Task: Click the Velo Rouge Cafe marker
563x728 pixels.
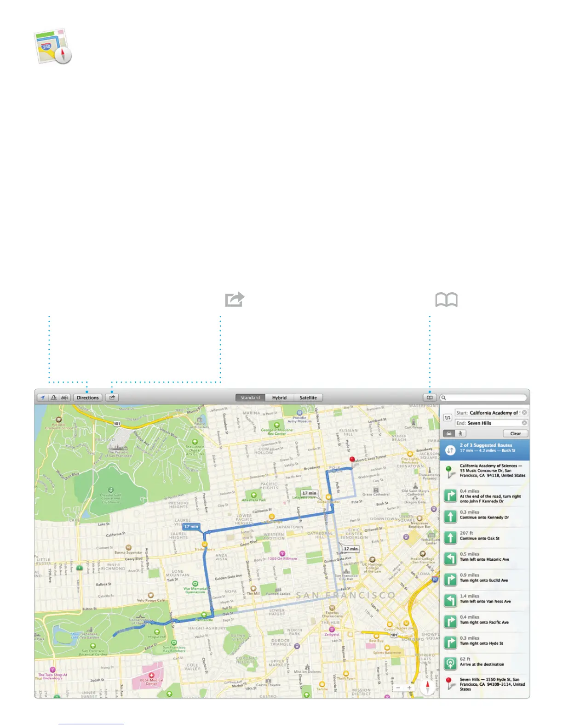Action: tap(150, 595)
